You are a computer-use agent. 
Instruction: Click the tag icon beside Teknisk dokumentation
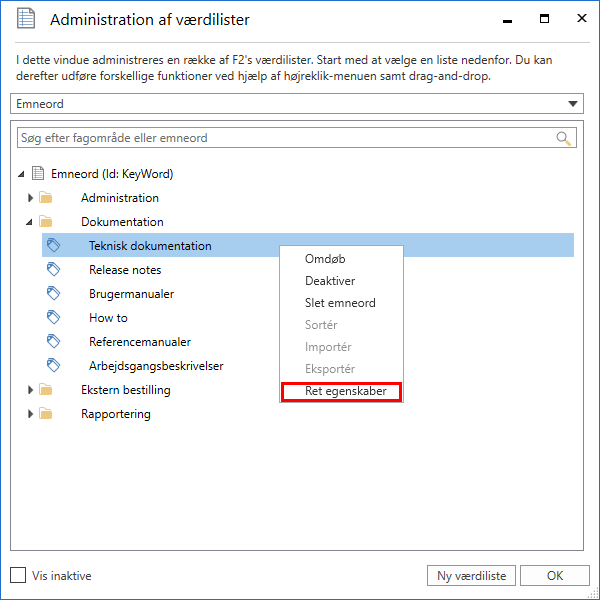(x=53, y=245)
